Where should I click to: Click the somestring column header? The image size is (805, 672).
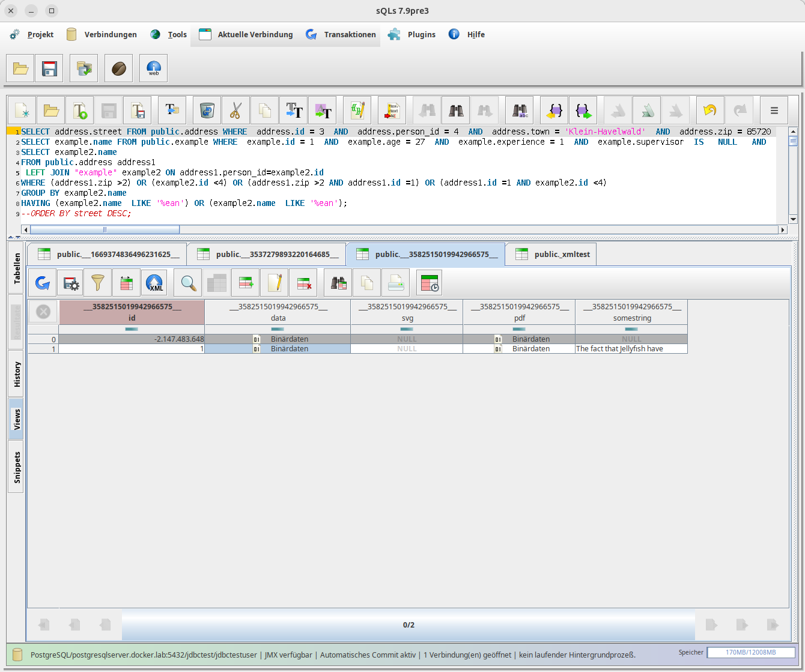click(x=632, y=312)
